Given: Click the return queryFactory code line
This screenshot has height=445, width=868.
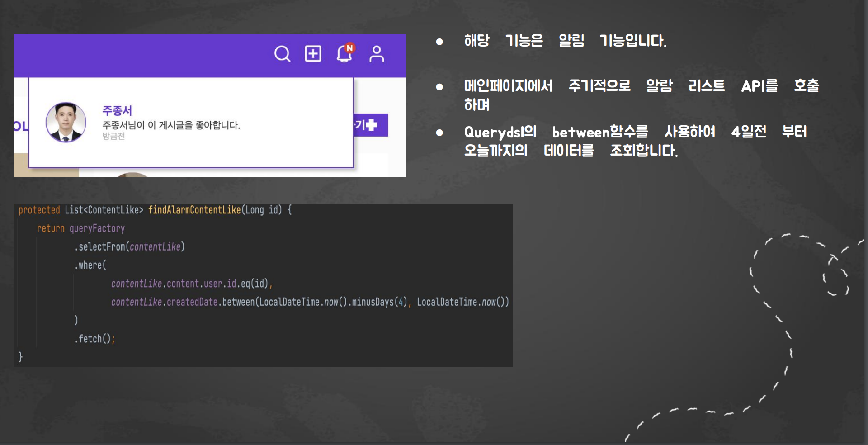Looking at the screenshot, I should pos(81,228).
